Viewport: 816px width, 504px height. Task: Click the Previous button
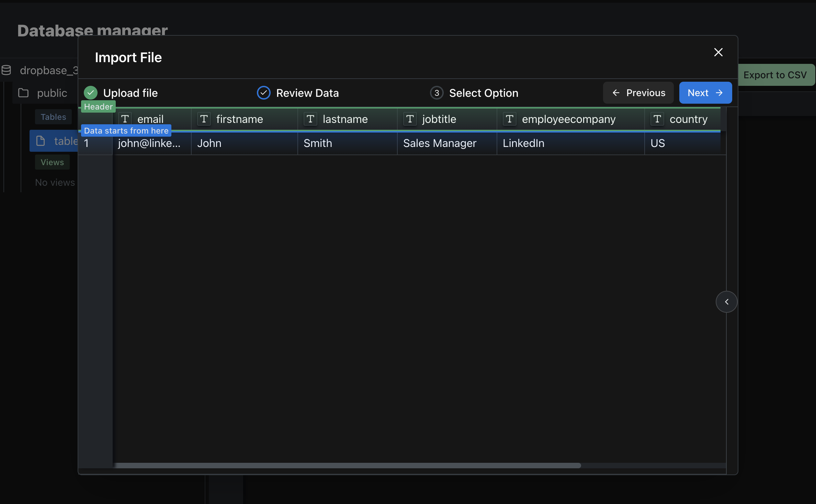pyautogui.click(x=638, y=93)
